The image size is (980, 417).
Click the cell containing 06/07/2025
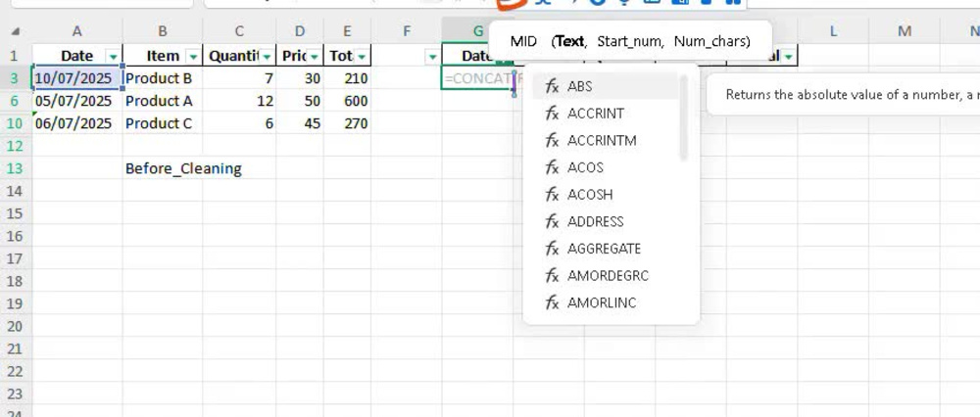pyautogui.click(x=77, y=123)
